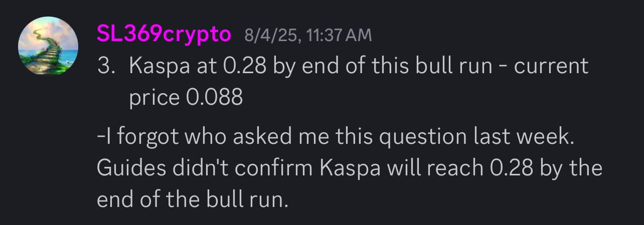Select the list number 3 marker
This screenshot has height=225, width=644.
click(106, 66)
